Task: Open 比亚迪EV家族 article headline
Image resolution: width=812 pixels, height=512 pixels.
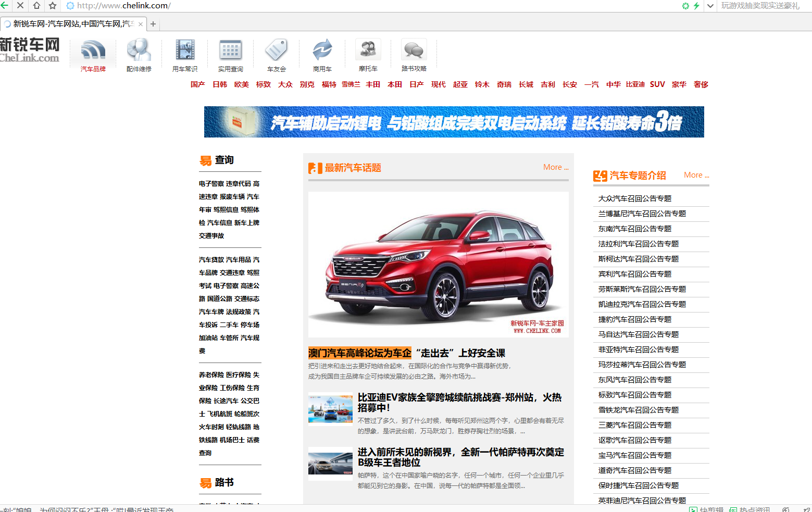Action: coord(460,403)
